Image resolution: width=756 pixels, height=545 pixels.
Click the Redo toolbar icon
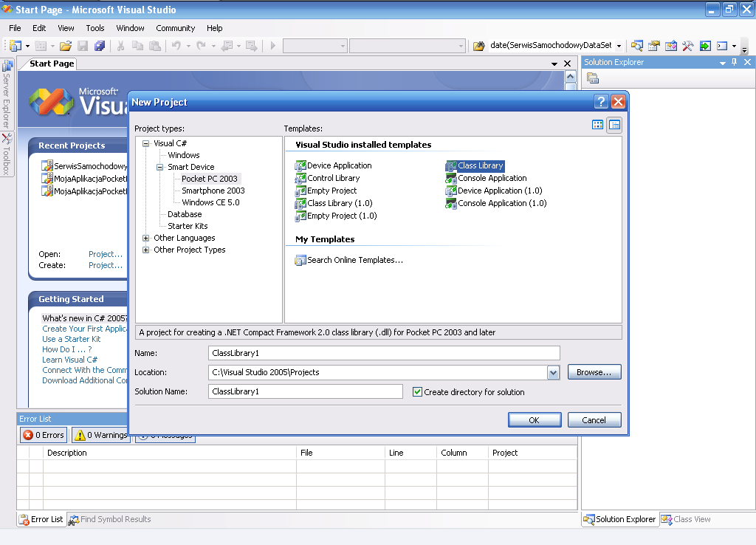(x=201, y=46)
